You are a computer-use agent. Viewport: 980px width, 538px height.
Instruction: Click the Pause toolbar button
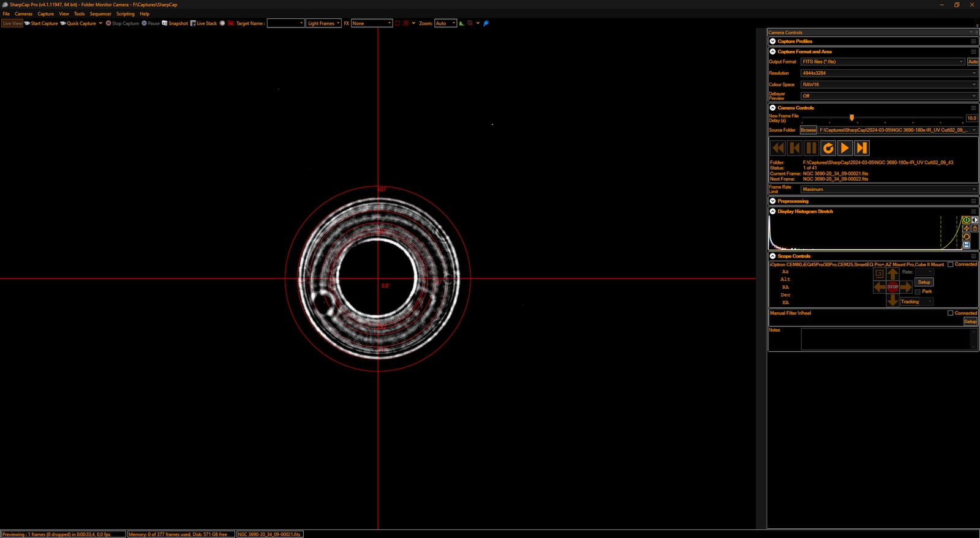151,23
